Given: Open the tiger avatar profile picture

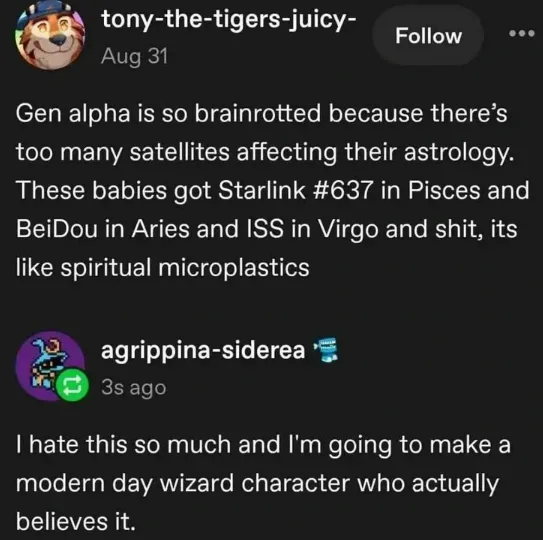Looking at the screenshot, I should pyautogui.click(x=50, y=36).
